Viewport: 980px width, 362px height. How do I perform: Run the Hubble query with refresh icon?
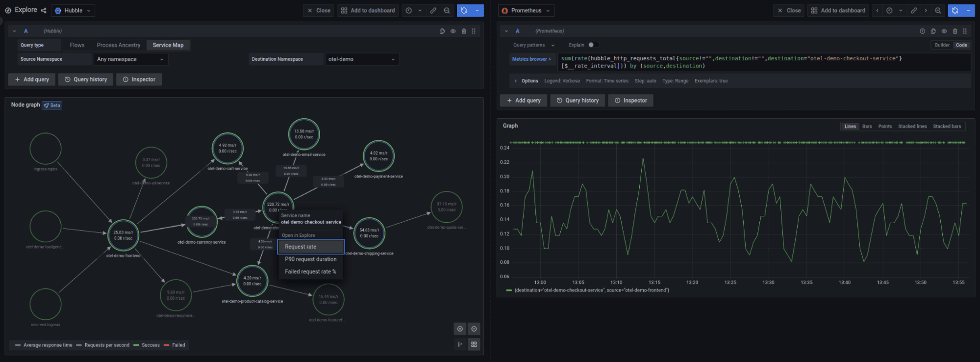(464, 10)
